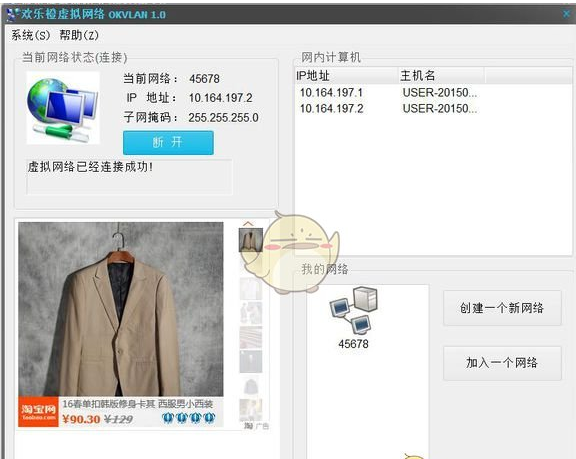Open the 16春单扣韩版修身 product title link

coord(138,404)
